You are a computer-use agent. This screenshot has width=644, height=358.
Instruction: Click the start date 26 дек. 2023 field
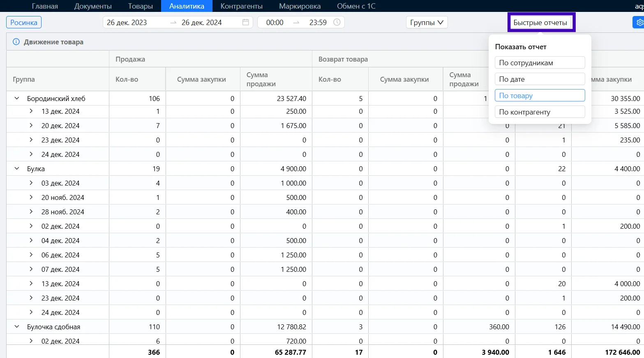click(127, 22)
